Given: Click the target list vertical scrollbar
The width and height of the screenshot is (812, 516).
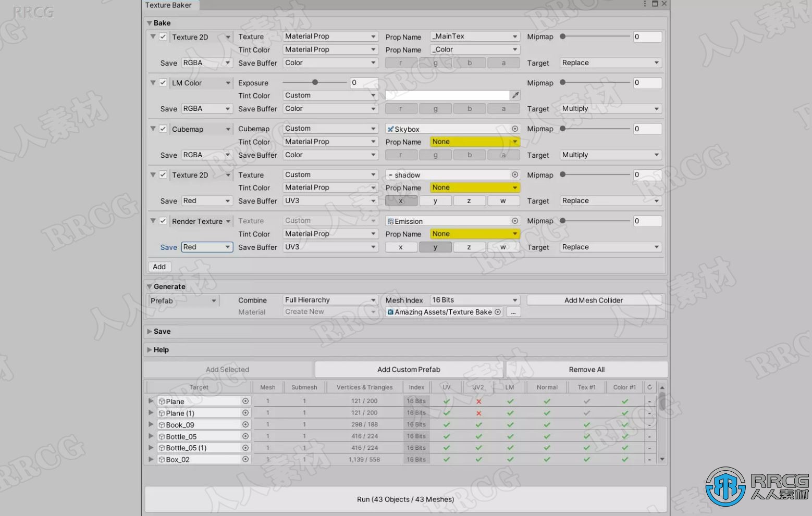Looking at the screenshot, I should [662, 423].
